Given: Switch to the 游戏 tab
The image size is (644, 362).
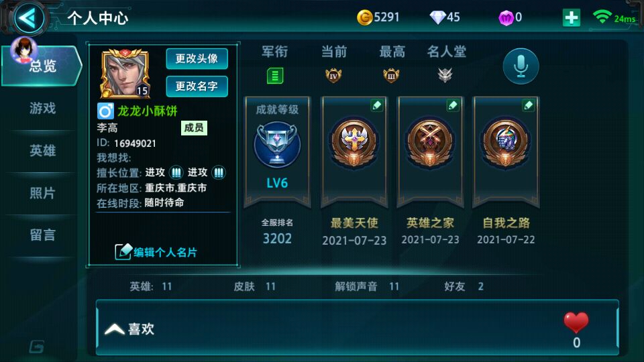Looking at the screenshot, I should point(42,109).
